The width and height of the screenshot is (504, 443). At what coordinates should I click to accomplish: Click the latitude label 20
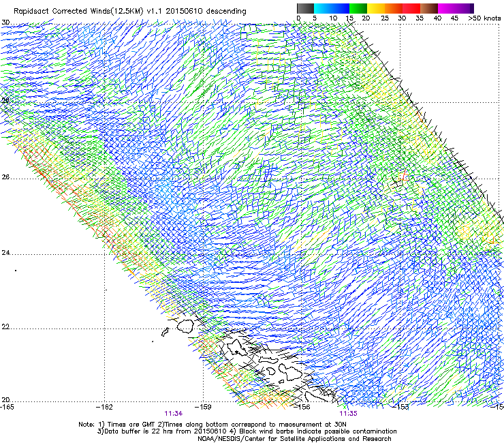5,400
